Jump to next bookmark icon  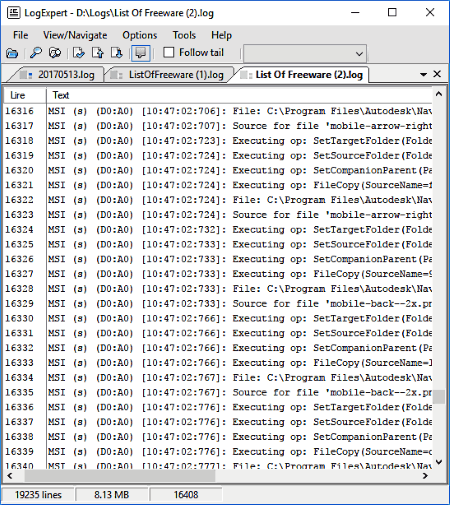(x=117, y=53)
